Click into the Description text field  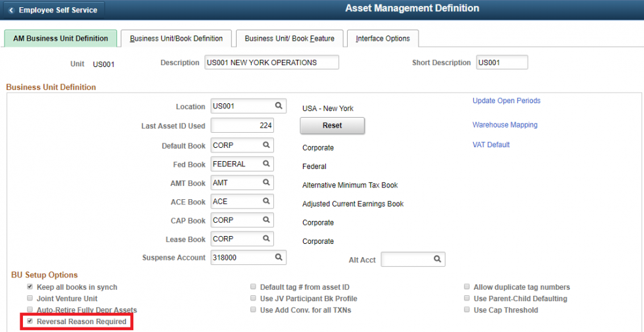271,62
